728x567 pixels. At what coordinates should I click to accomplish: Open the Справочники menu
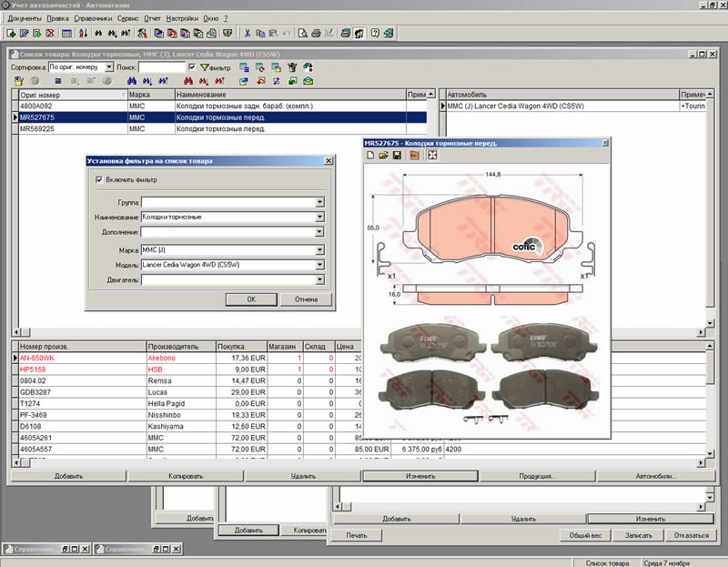tap(93, 18)
